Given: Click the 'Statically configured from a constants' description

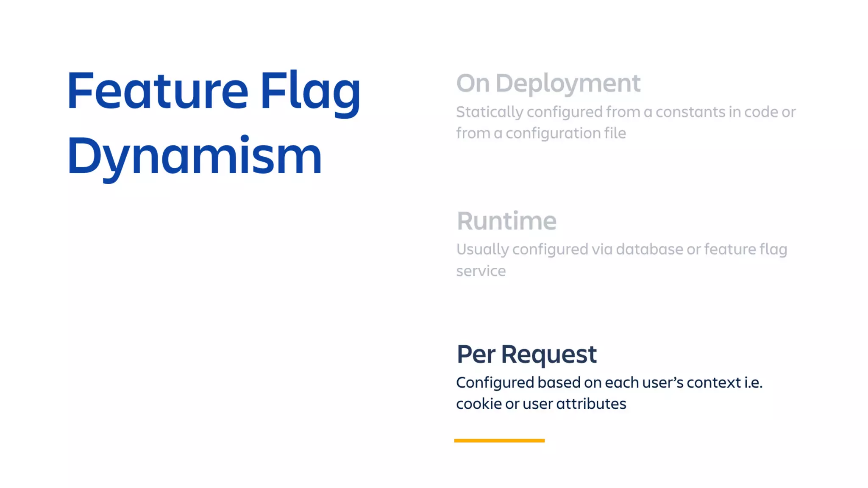Looking at the screenshot, I should click(626, 122).
